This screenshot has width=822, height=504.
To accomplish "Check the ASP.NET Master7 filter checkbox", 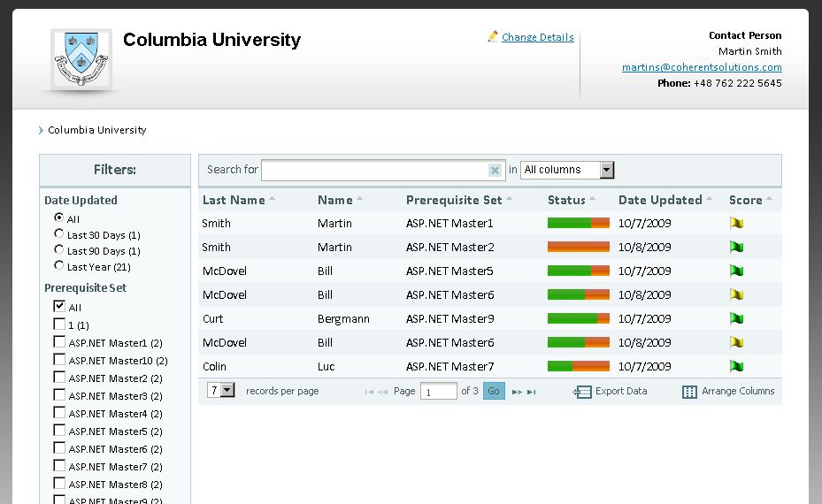I will (59, 465).
